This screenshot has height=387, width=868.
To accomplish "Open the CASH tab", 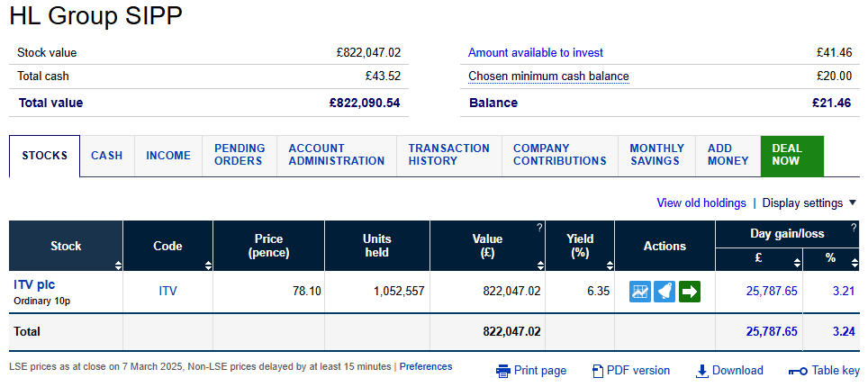I will pos(107,156).
